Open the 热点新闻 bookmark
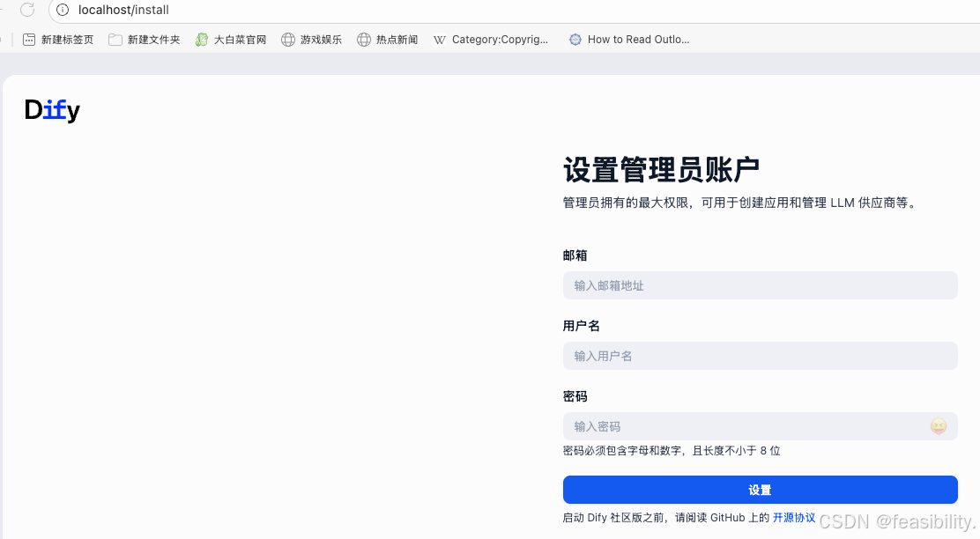Screen dimensions: 980x539 [x=387, y=40]
